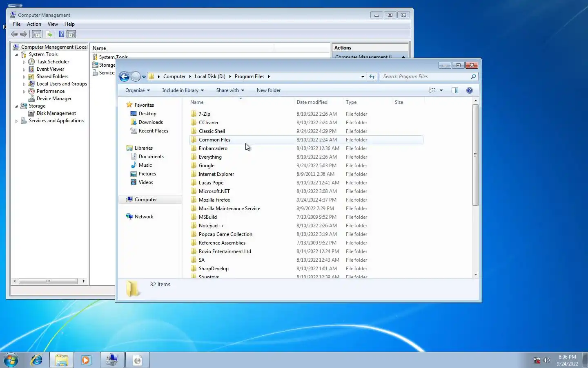
Task: Select Event Viewer tree node
Action: coord(50,69)
